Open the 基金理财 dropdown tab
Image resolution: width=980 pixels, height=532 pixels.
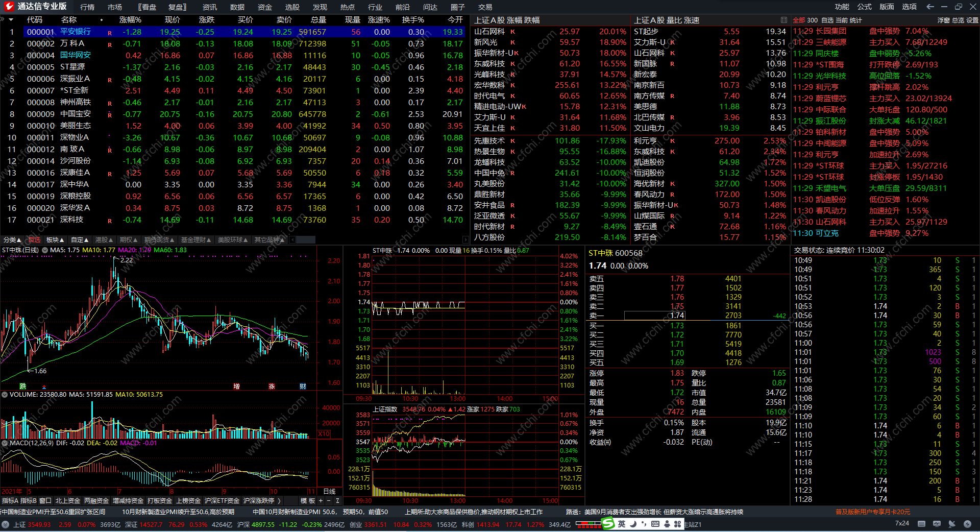click(x=196, y=240)
